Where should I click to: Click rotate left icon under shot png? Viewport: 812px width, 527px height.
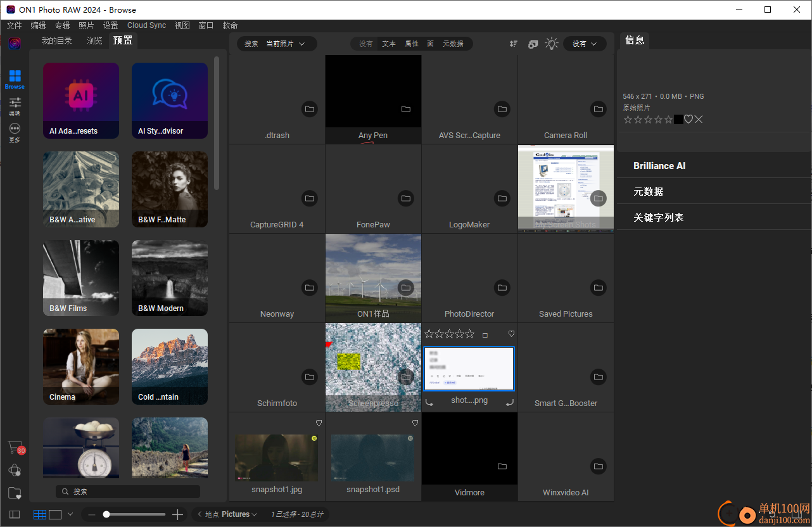point(429,402)
